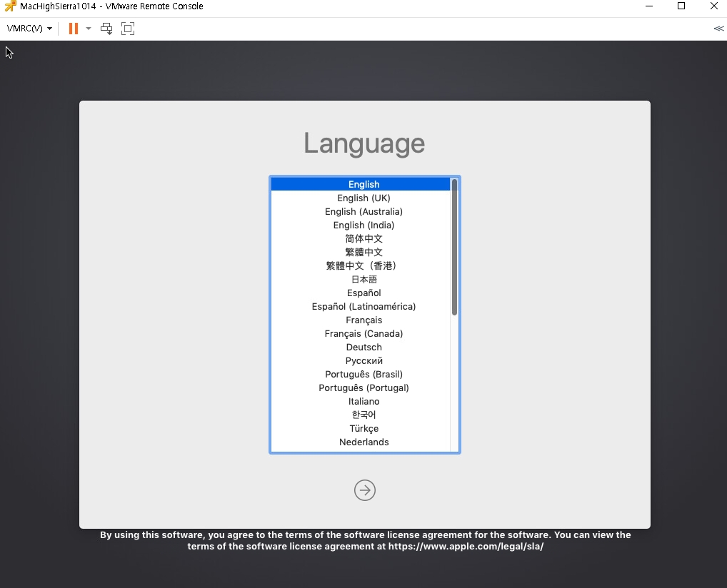Select 日本語 language

[x=360, y=280]
